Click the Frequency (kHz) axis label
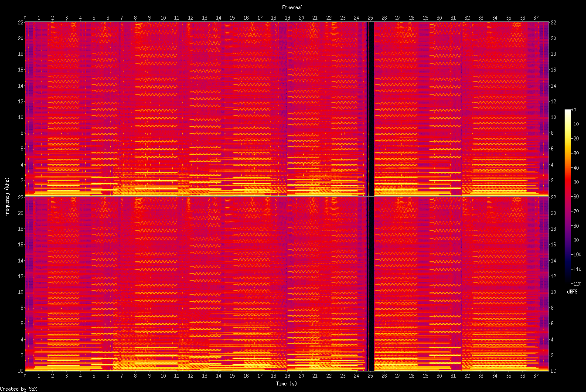This screenshot has width=586, height=392. (x=7, y=196)
